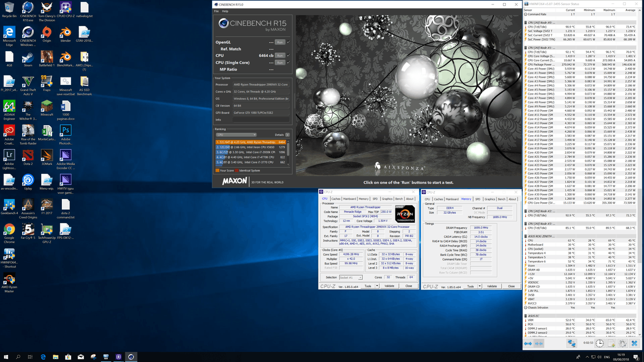This screenshot has height=362, width=644.
Task: Click the HWiNFO reset clock icon
Action: pos(600,343)
